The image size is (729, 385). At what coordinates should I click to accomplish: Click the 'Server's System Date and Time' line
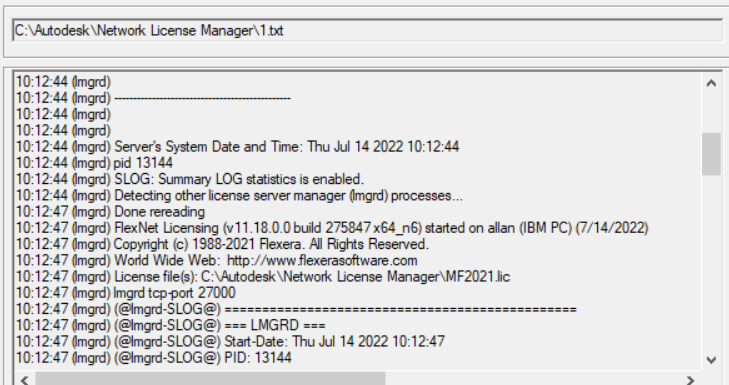pos(238,146)
